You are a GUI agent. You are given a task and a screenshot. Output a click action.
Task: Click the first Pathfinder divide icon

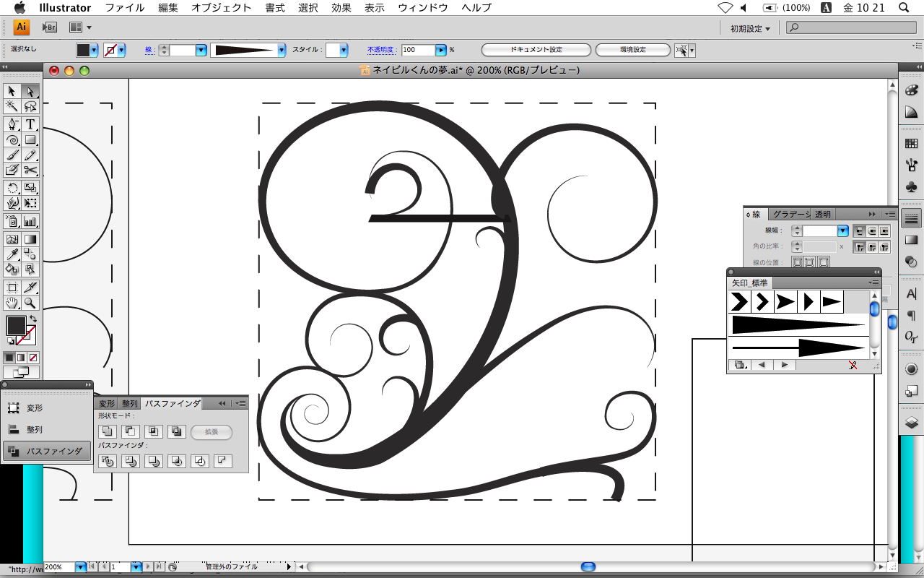[x=108, y=461]
